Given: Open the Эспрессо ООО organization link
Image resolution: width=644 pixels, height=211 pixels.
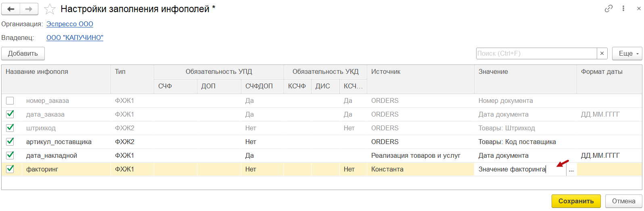Looking at the screenshot, I should (70, 24).
